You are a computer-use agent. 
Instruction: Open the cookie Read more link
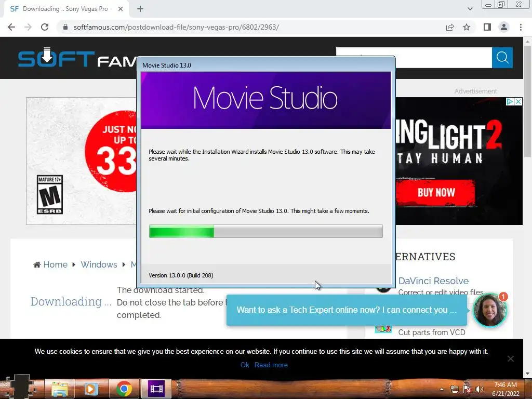271,365
